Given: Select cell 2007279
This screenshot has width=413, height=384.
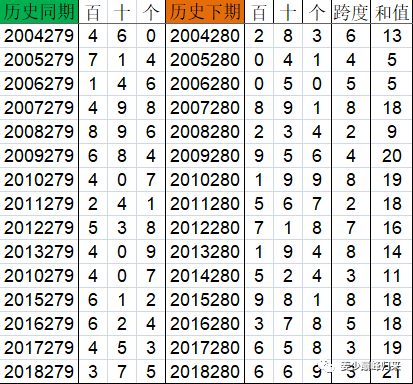Looking at the screenshot, I should click(39, 108).
